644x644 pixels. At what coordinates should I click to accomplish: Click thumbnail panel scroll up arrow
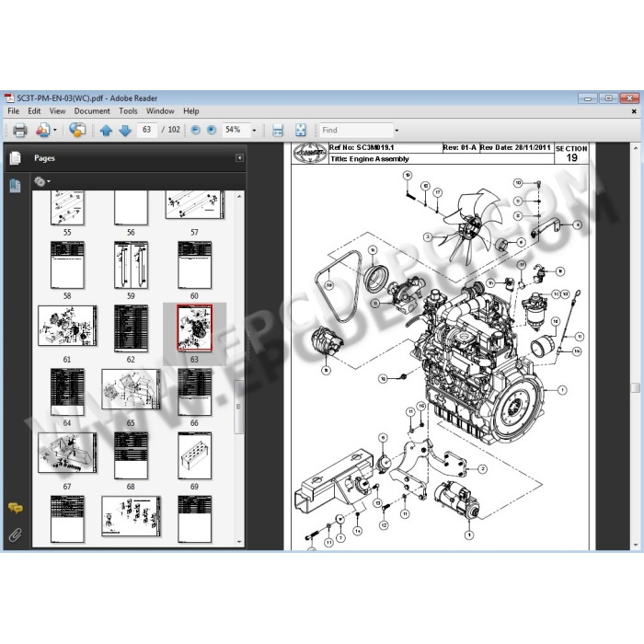coord(239,197)
